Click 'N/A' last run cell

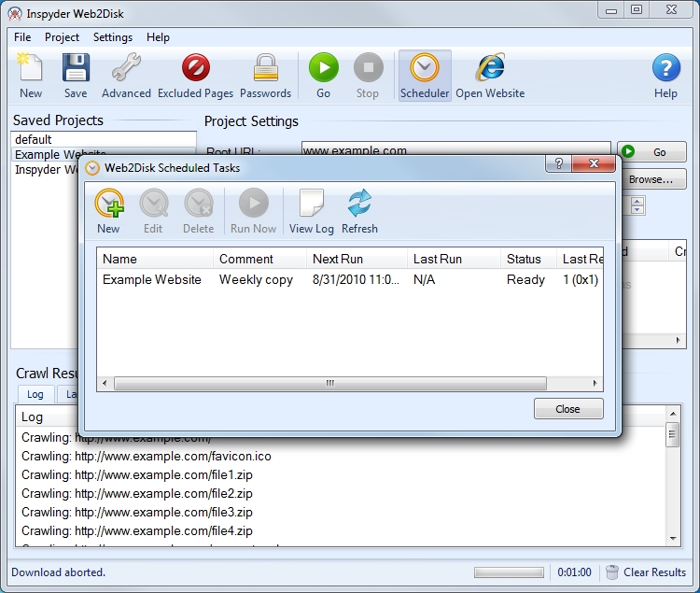click(x=424, y=279)
